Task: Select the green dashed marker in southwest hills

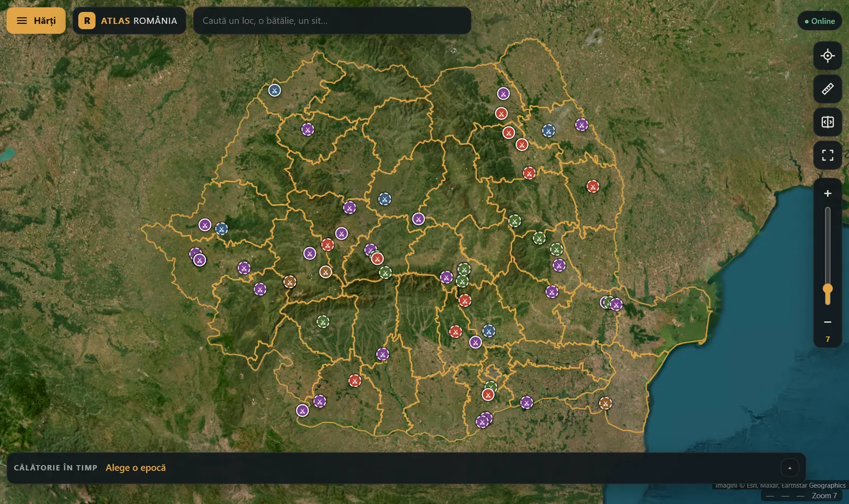Action: tap(323, 321)
